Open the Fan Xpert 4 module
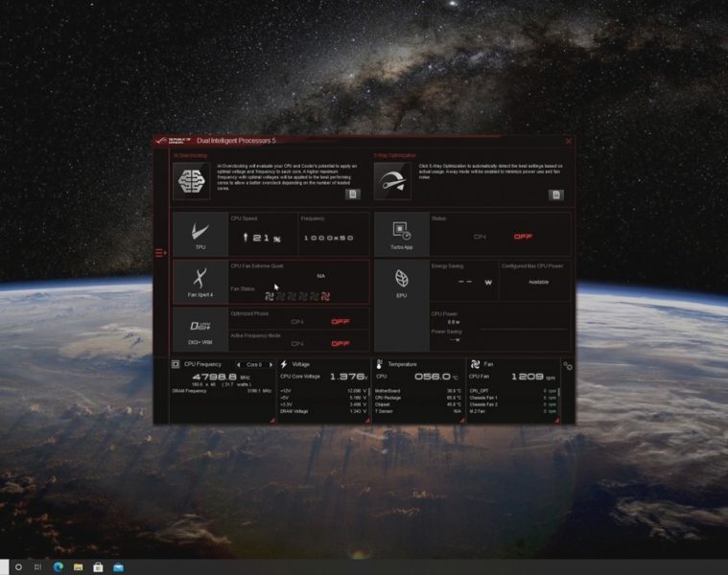 tap(200, 282)
